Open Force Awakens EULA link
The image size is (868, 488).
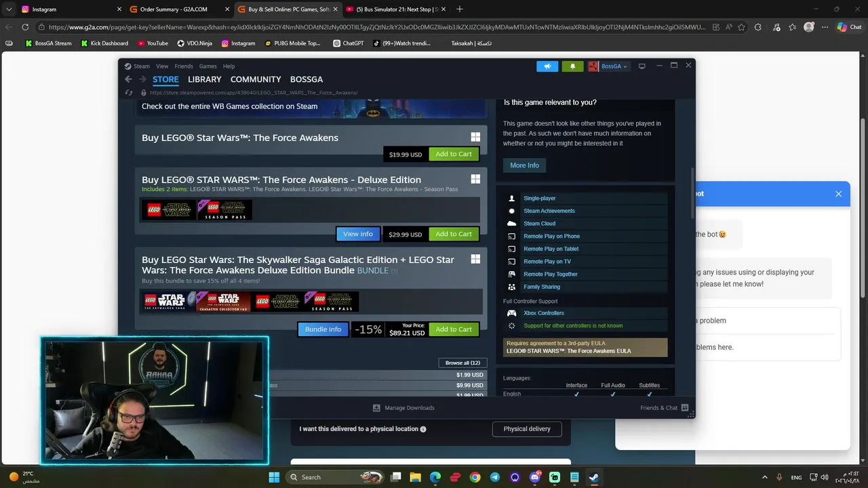568,351
